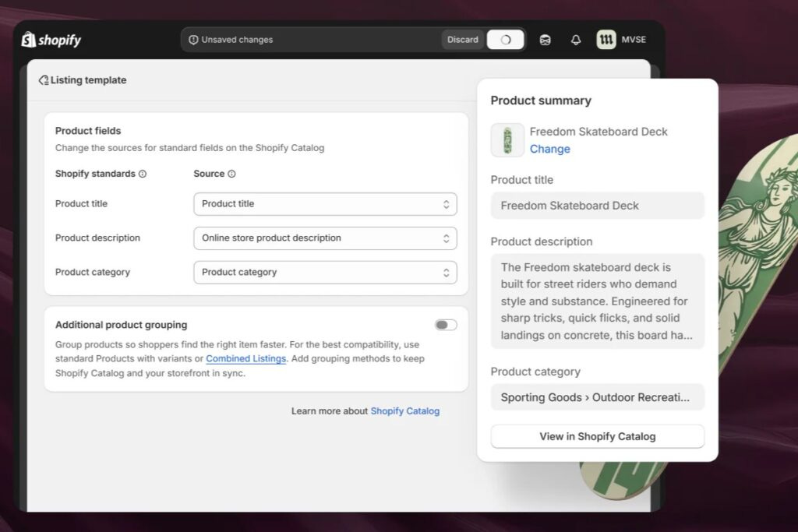Click the Shopify standards column label
Viewport: 798px width, 532px height.
pos(95,174)
